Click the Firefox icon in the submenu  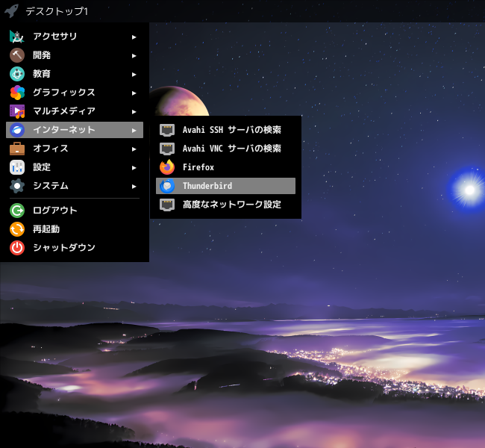[167, 167]
